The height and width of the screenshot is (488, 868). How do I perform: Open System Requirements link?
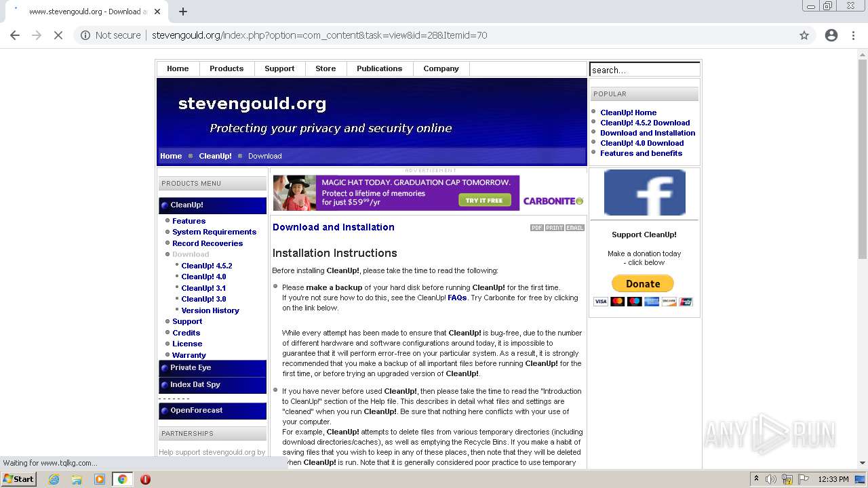pyautogui.click(x=214, y=232)
